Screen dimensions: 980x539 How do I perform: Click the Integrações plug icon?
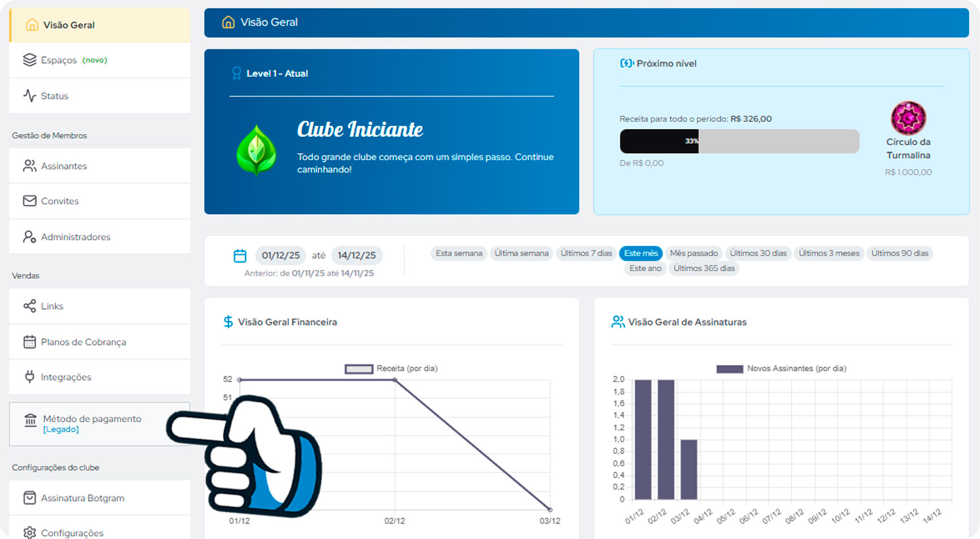pos(30,377)
